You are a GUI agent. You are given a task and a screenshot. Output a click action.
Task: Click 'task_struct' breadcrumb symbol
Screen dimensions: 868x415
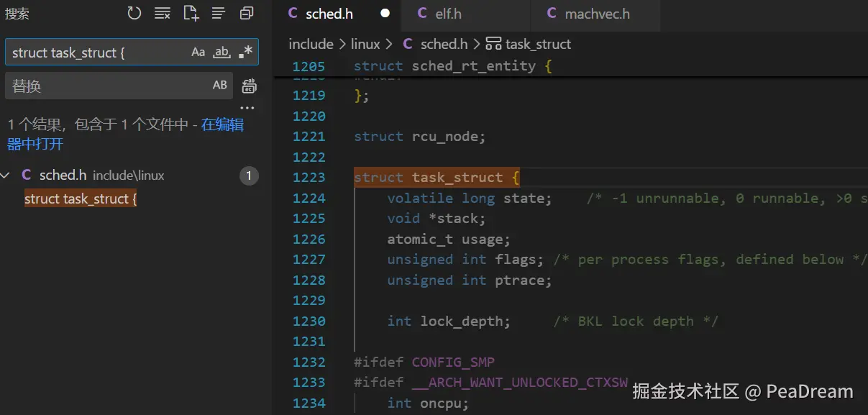point(538,44)
